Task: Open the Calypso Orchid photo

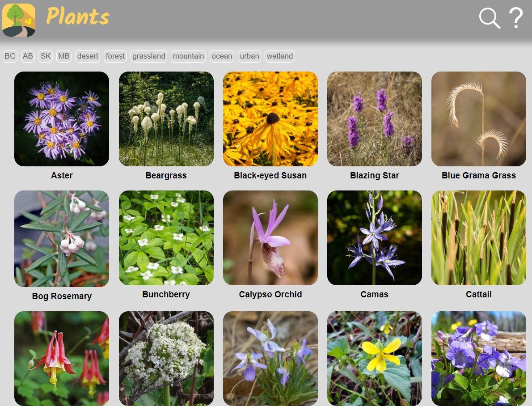Action: point(270,237)
